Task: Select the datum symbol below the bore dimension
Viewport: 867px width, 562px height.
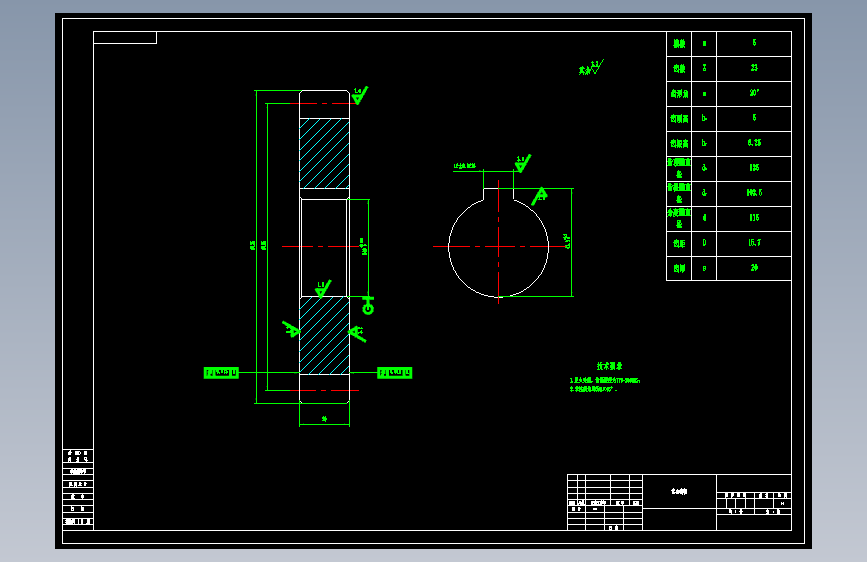Action: coord(368,306)
